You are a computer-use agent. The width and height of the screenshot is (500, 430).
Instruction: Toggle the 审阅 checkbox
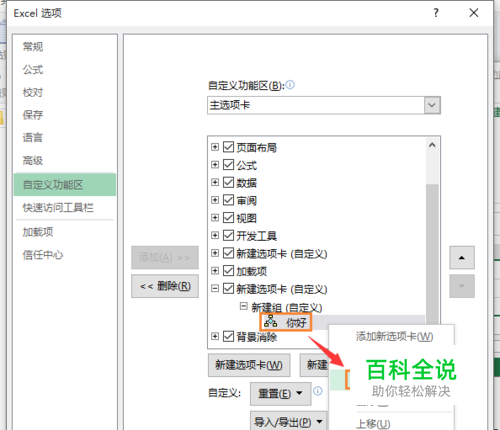click(x=228, y=200)
